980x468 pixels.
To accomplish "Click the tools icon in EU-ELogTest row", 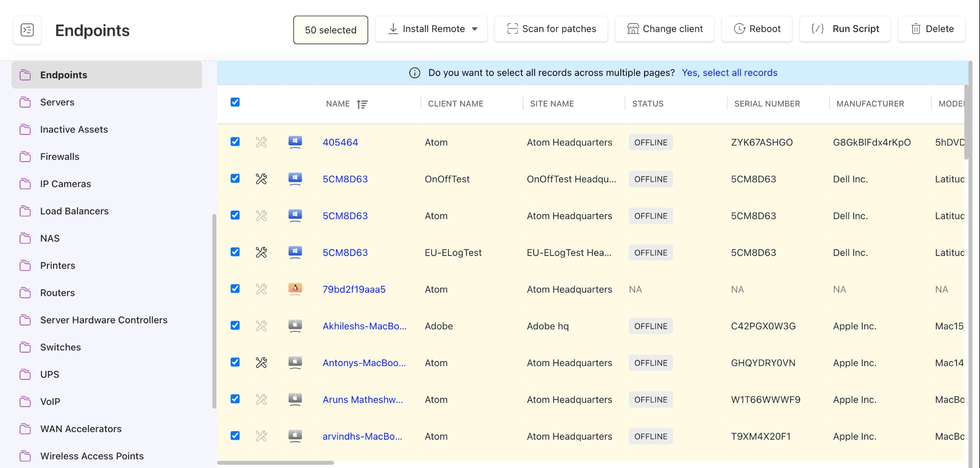I will (x=261, y=253).
